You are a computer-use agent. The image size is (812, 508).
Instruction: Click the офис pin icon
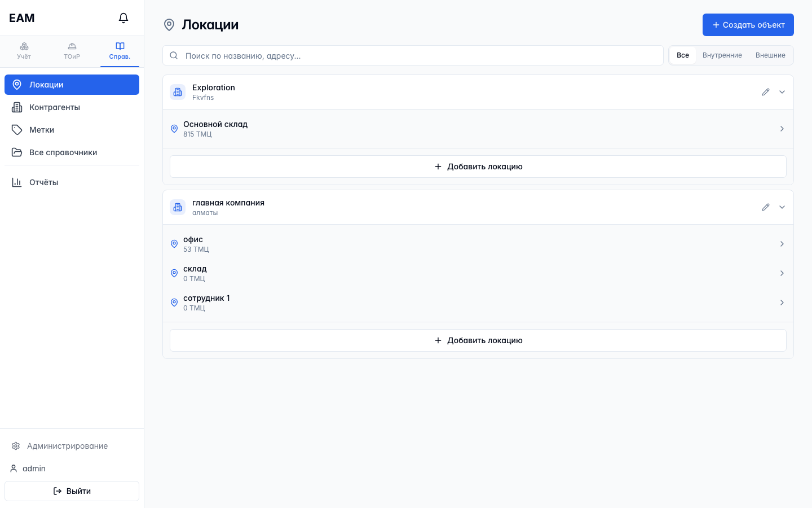click(x=174, y=244)
